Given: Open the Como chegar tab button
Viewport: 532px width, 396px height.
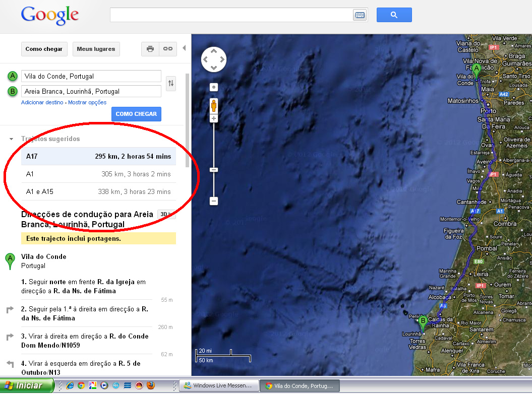Looking at the screenshot, I should pyautogui.click(x=44, y=49).
